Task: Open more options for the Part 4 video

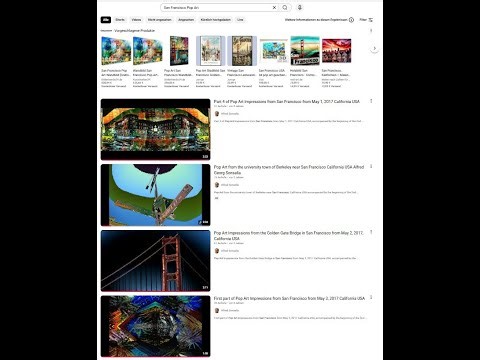Action: click(x=371, y=101)
